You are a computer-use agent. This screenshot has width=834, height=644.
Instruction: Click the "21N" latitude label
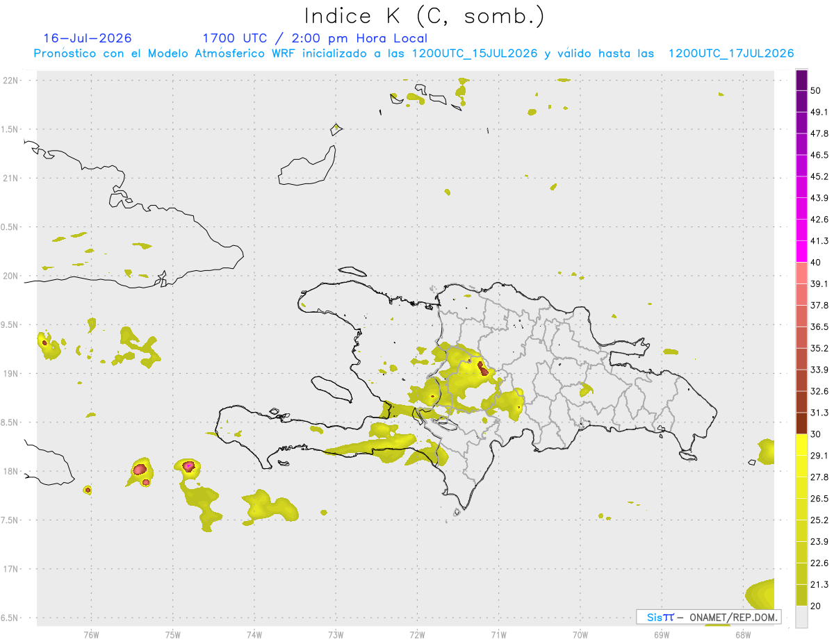10,178
